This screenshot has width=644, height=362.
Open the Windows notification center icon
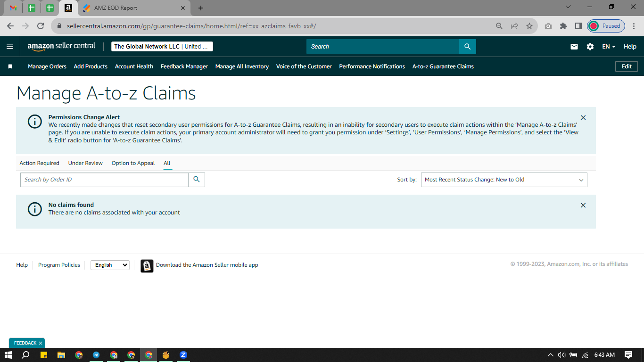(x=628, y=355)
